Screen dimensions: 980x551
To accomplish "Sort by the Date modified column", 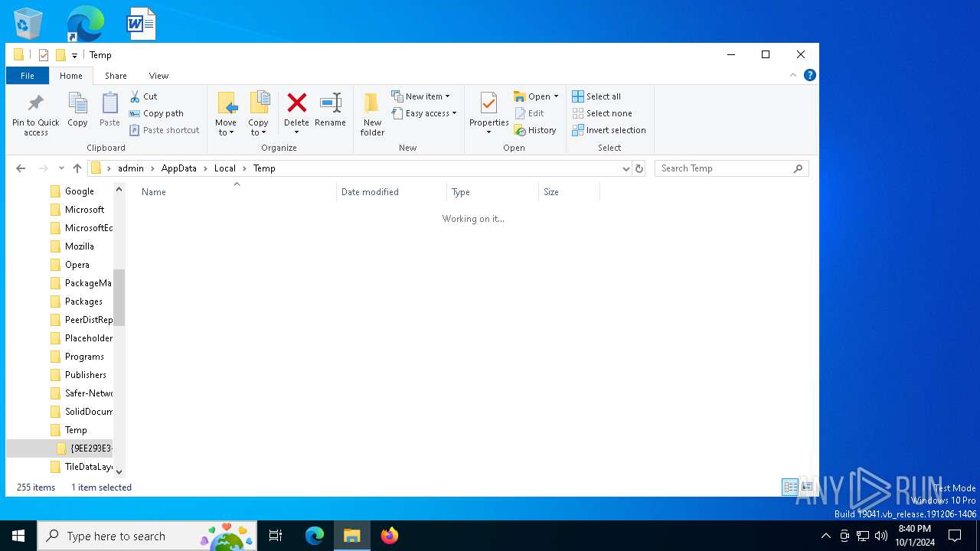I will (x=391, y=192).
